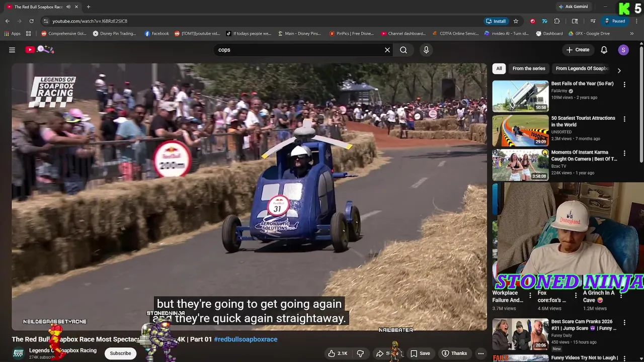The height and width of the screenshot is (362, 644).
Task: Open options for 50 Scariest Tourist Attractions
Action: (624, 119)
